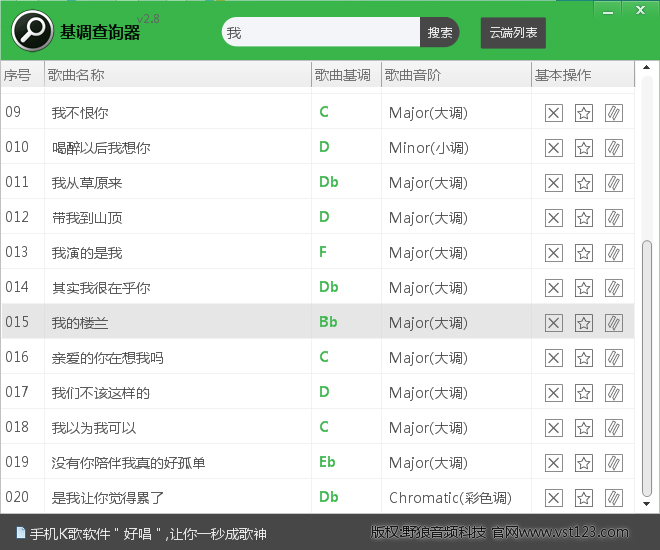Click pencil icon on row 我演的是我
This screenshot has height=550, width=660.
pyautogui.click(x=614, y=253)
